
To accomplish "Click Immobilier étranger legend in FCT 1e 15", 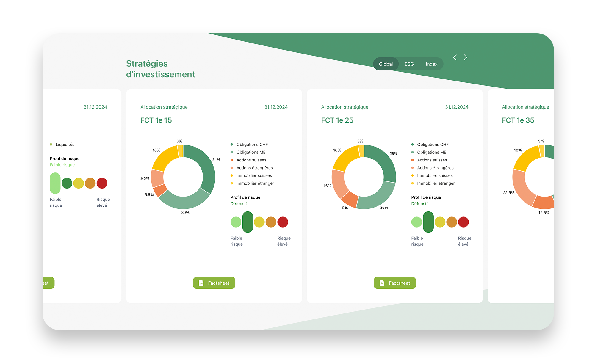I will (x=252, y=183).
